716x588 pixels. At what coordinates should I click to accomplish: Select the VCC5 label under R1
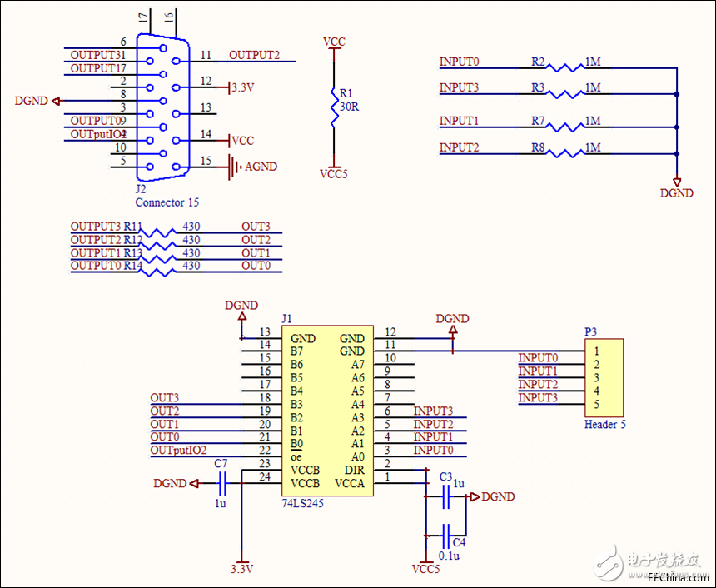[333, 173]
